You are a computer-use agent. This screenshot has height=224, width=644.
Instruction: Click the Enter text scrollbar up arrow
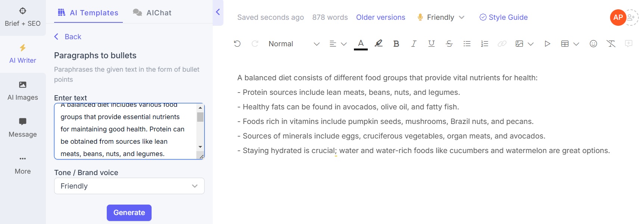(x=200, y=108)
